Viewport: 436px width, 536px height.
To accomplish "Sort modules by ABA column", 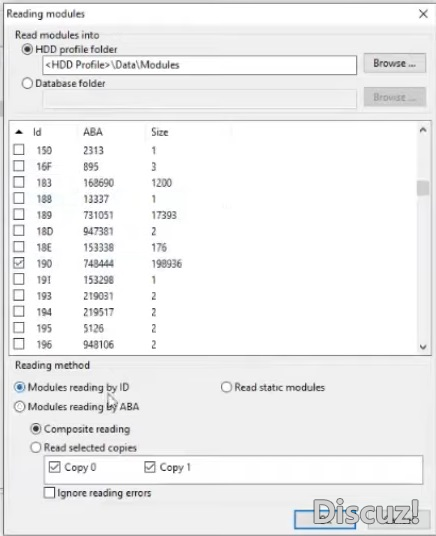I will (93, 132).
